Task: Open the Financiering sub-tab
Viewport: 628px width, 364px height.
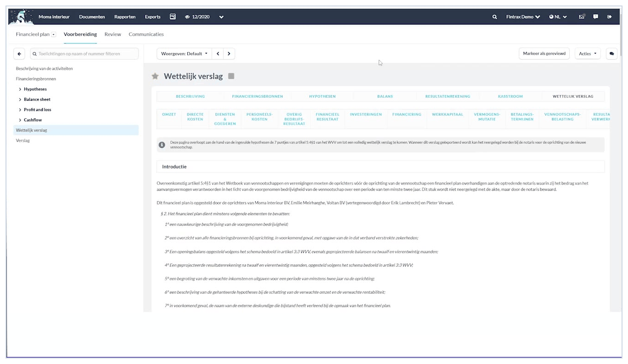Action: click(407, 114)
